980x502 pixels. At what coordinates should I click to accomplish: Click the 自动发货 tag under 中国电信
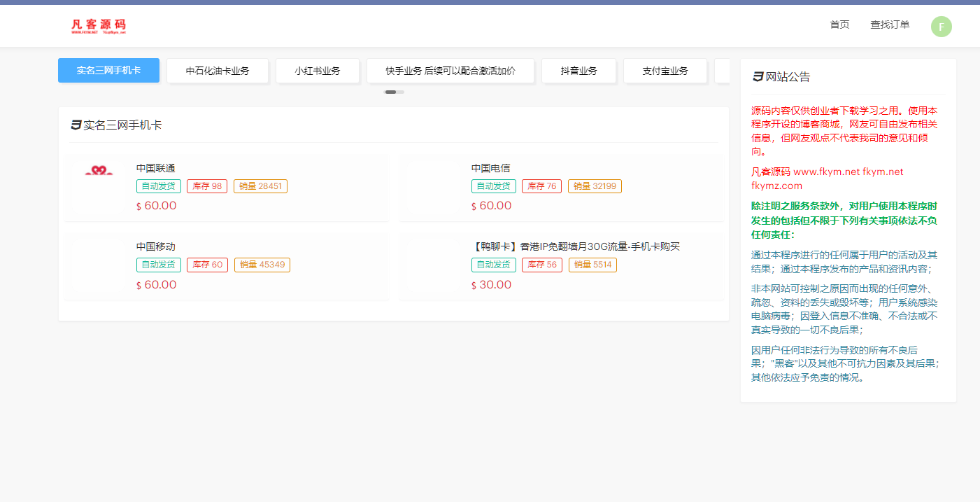(494, 186)
